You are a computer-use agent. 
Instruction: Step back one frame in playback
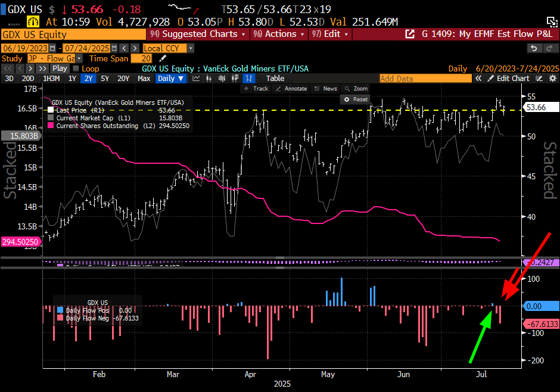coord(20,69)
